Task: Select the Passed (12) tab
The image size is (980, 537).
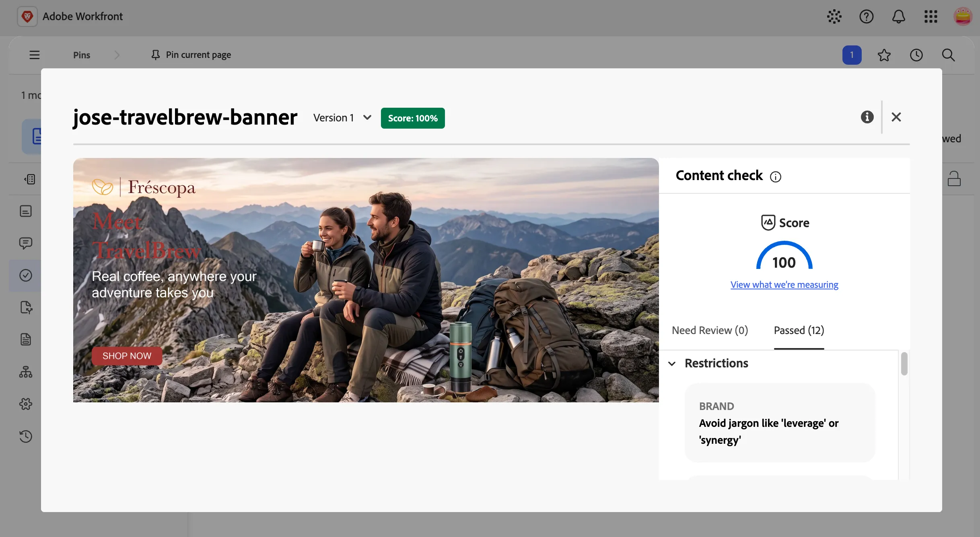Action: pyautogui.click(x=799, y=330)
